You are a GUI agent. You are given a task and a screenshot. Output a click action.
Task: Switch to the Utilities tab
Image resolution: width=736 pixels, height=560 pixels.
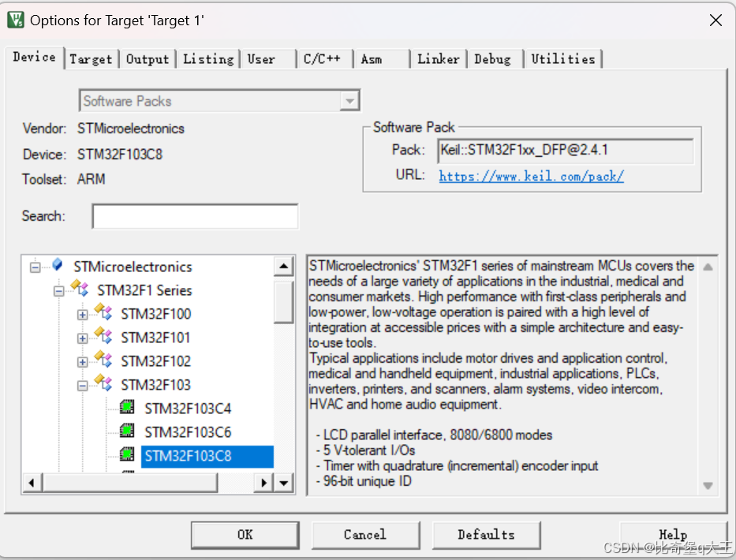563,59
